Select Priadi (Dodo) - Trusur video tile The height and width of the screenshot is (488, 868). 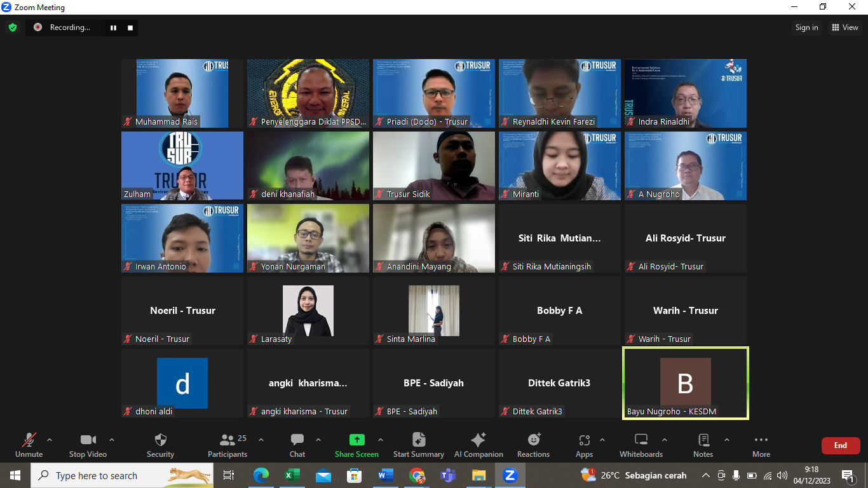click(434, 93)
